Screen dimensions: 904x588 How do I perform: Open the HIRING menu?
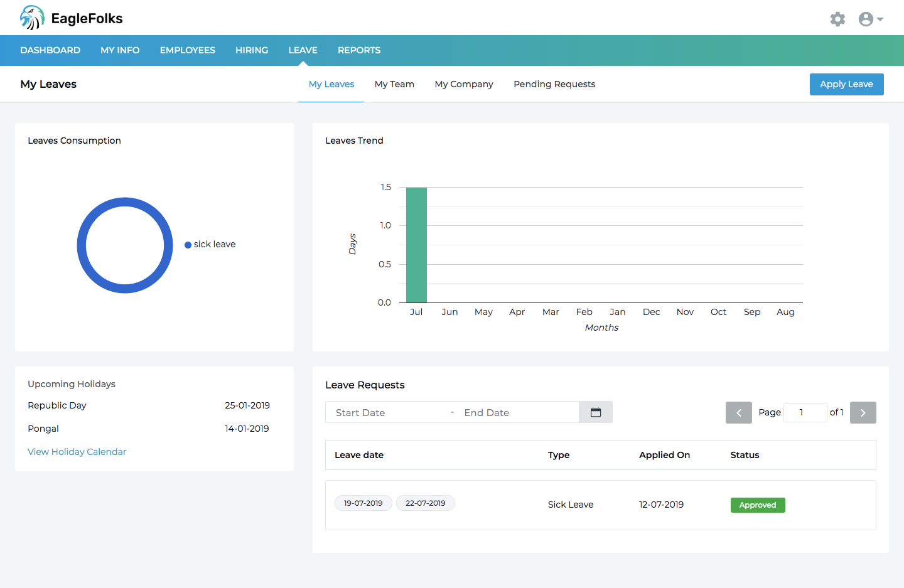pos(252,50)
